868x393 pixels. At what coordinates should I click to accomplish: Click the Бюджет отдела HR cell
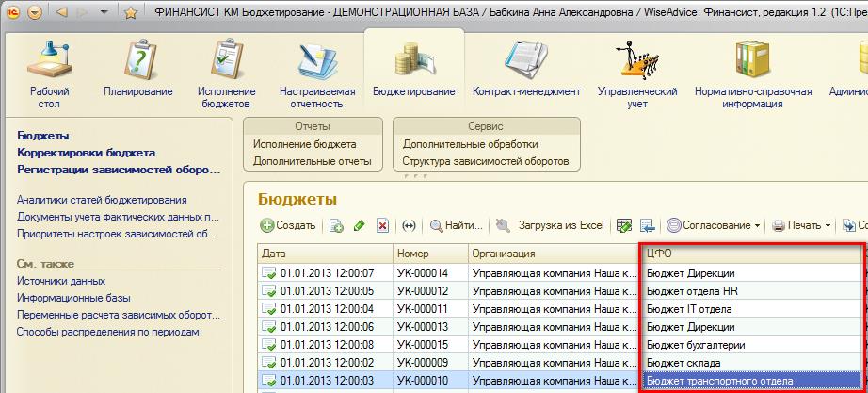pos(752,291)
